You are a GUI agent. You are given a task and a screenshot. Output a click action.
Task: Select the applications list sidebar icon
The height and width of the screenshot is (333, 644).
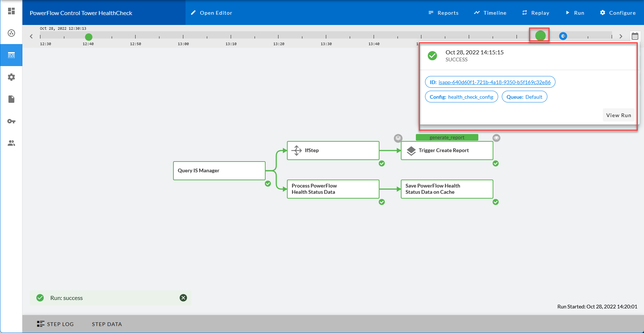click(11, 55)
